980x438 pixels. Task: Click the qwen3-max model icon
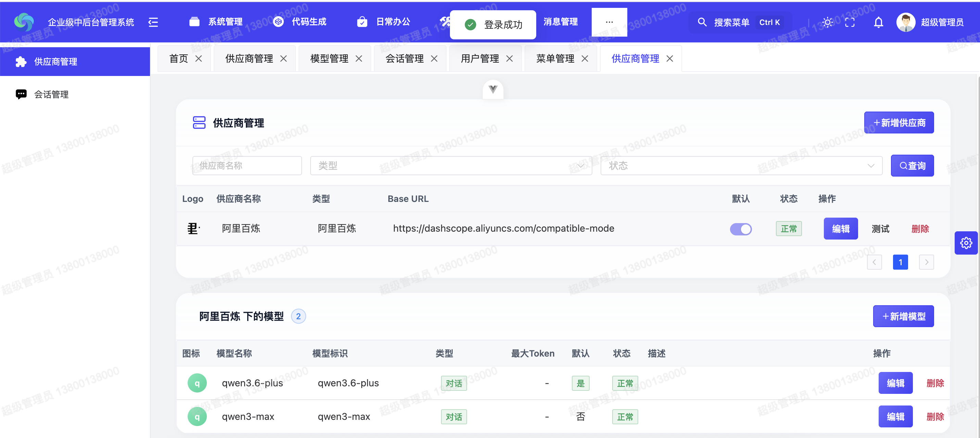tap(197, 416)
